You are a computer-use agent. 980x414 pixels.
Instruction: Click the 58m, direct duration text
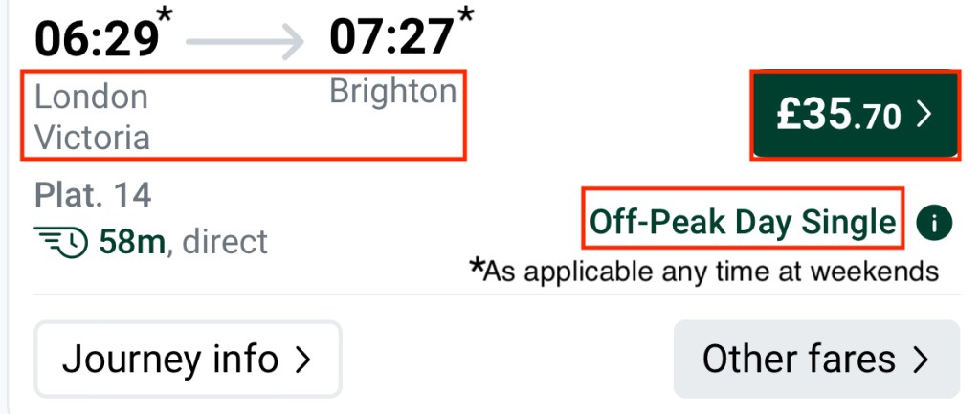[182, 241]
